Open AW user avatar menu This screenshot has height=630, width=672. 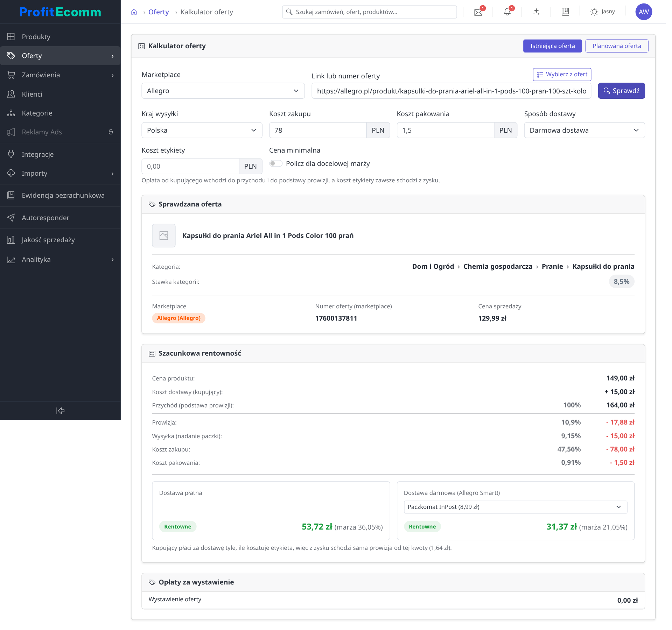coord(644,12)
